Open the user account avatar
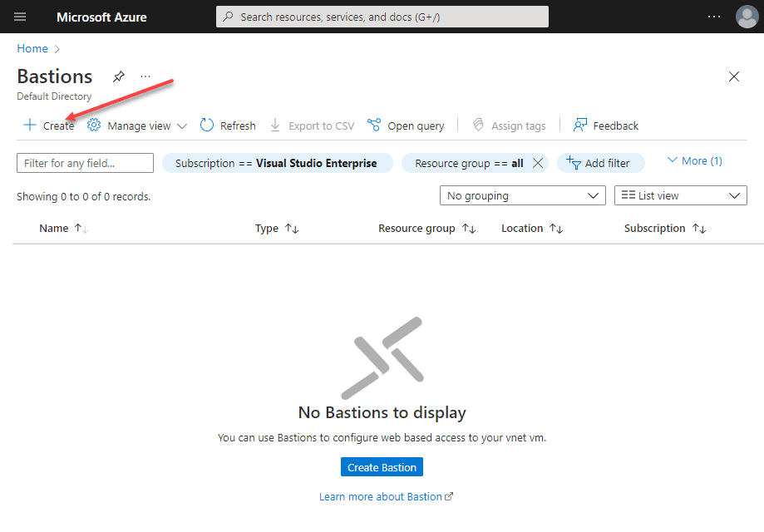The image size is (764, 532). (x=747, y=17)
